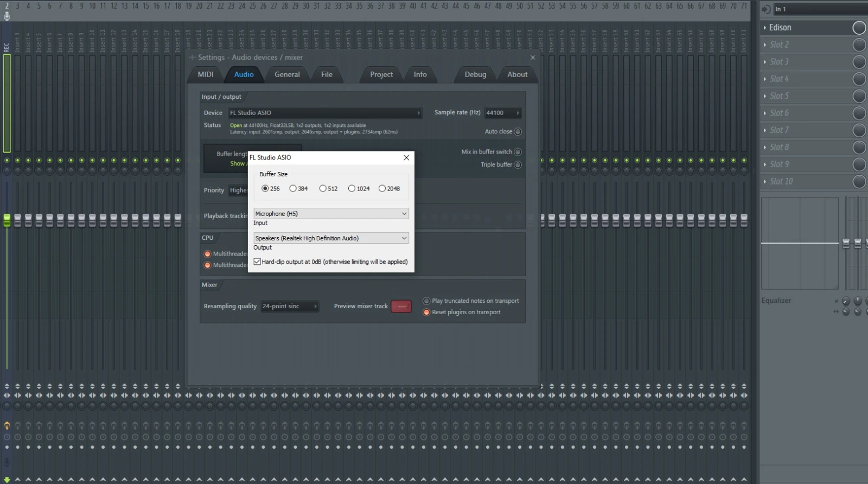868x484 pixels.
Task: Open the Speakers output dropdown
Action: pos(331,238)
